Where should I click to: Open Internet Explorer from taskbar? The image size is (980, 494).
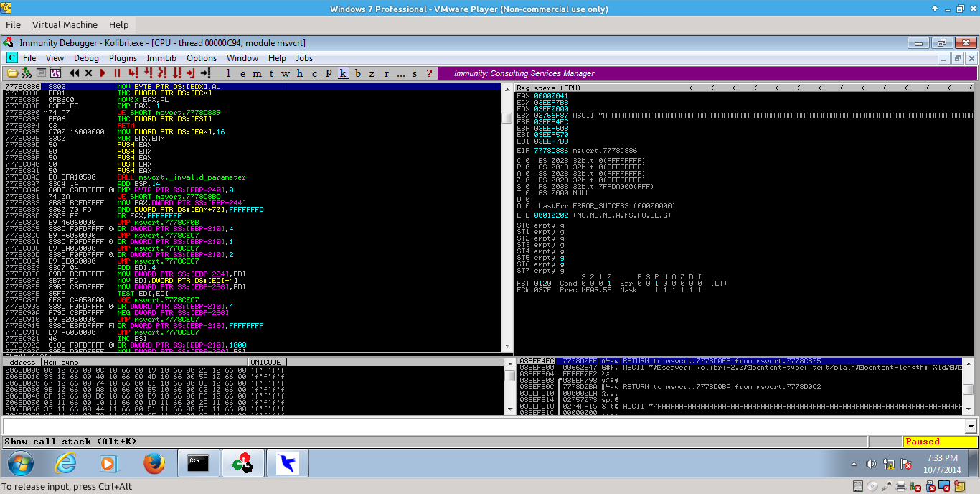65,465
